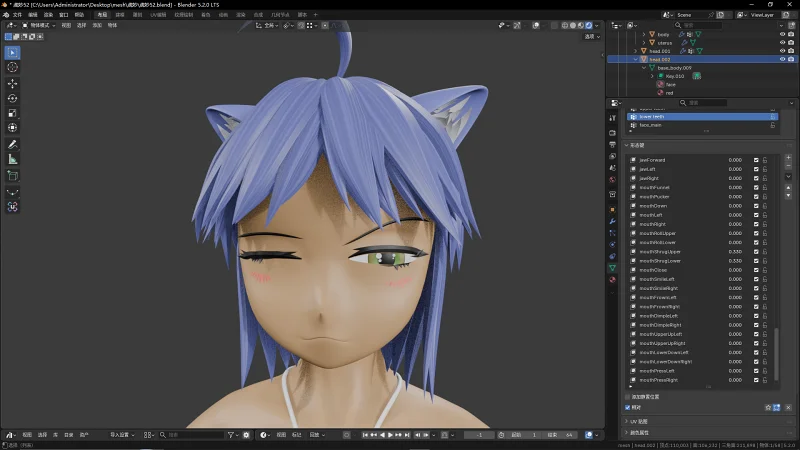
Task: Open the Output properties tab
Action: point(612,144)
